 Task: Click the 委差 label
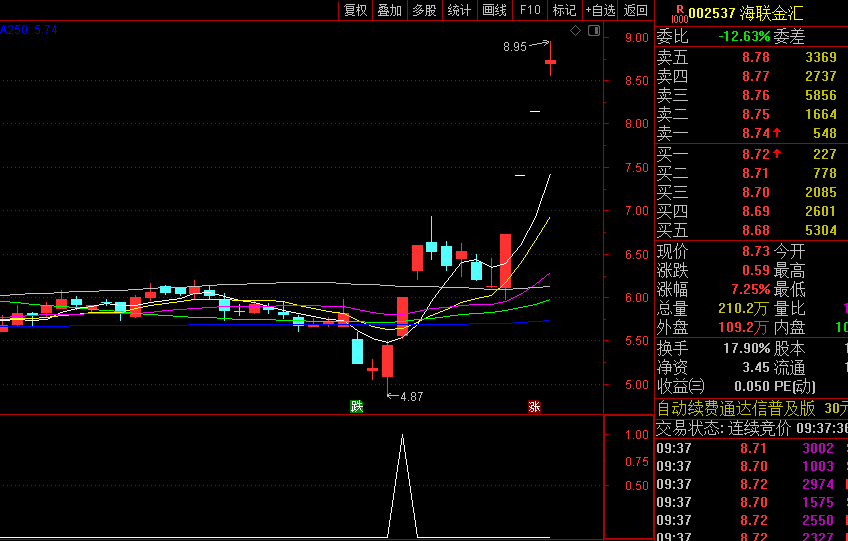click(x=789, y=37)
